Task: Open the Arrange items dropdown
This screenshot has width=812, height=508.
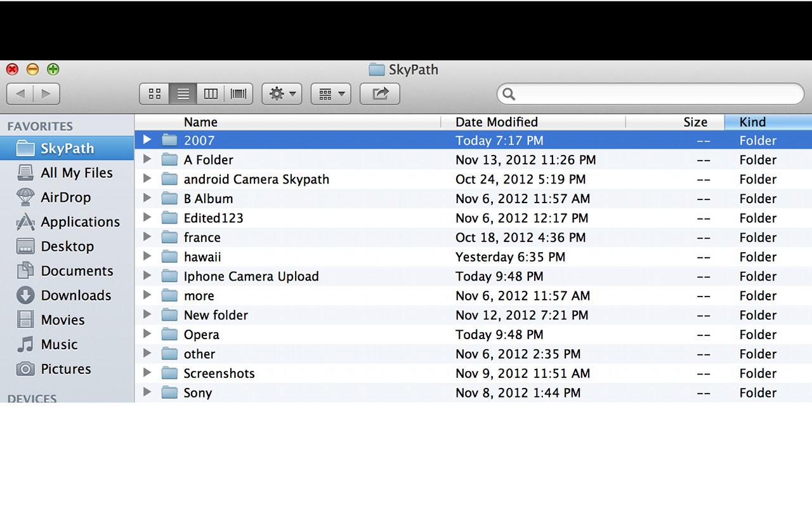Action: click(x=331, y=94)
